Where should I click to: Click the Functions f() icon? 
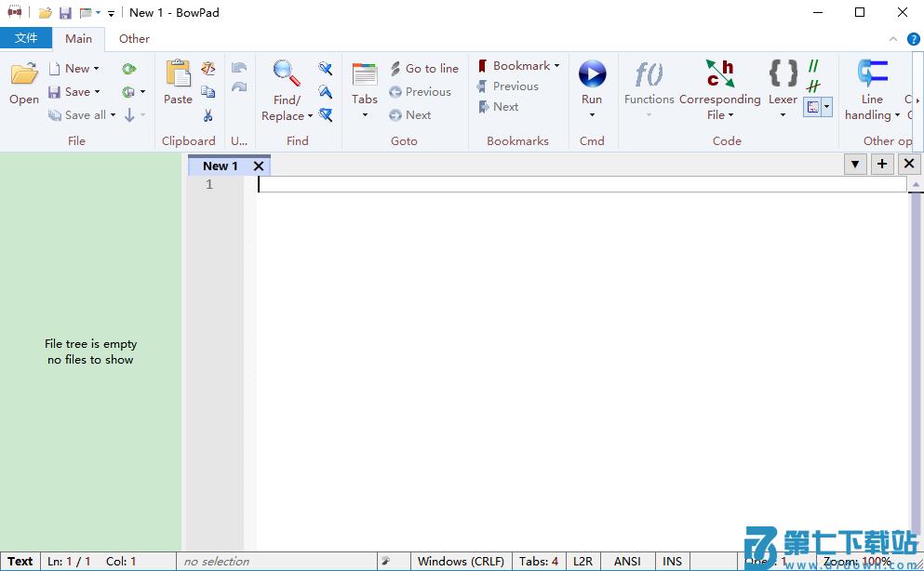coord(649,74)
